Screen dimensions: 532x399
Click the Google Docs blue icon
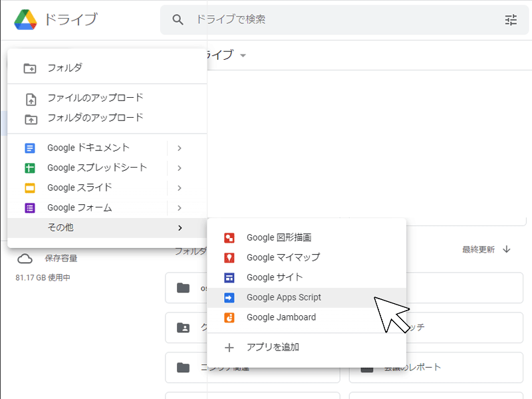pos(30,148)
